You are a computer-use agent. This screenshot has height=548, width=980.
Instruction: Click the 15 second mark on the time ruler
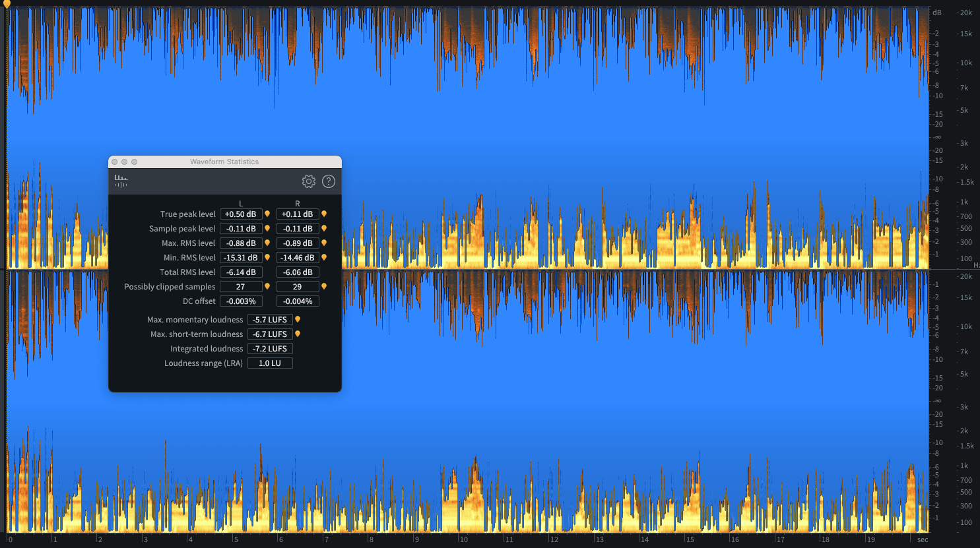[690, 539]
